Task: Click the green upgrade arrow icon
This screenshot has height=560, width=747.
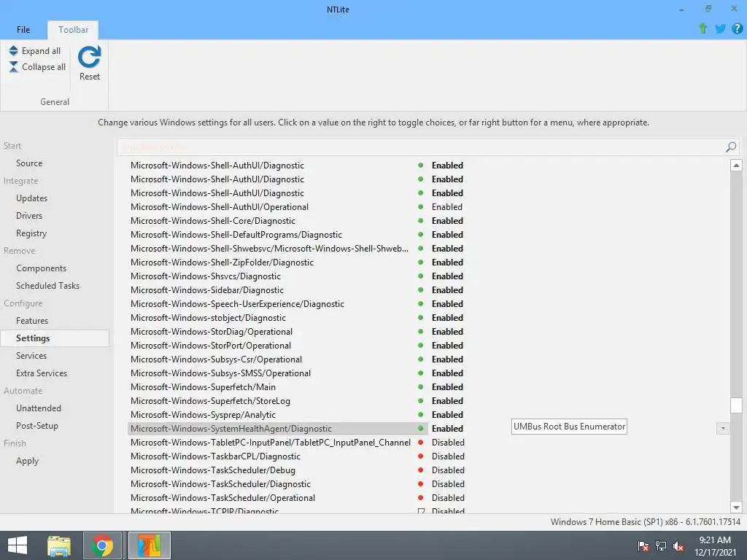Action: pos(703,28)
